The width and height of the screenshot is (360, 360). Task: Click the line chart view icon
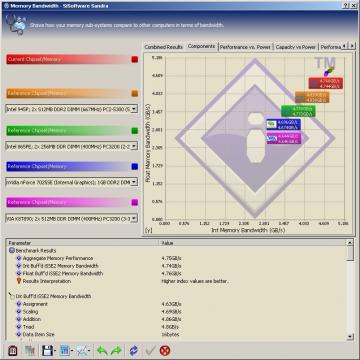tap(82, 350)
